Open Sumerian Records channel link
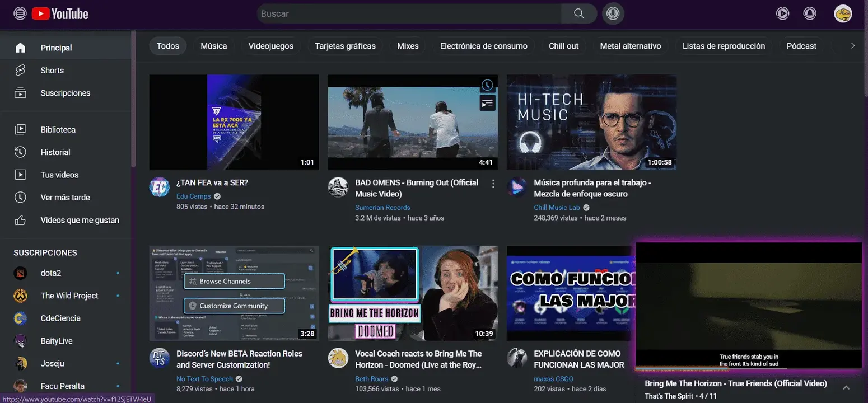The width and height of the screenshot is (868, 403). 382,208
